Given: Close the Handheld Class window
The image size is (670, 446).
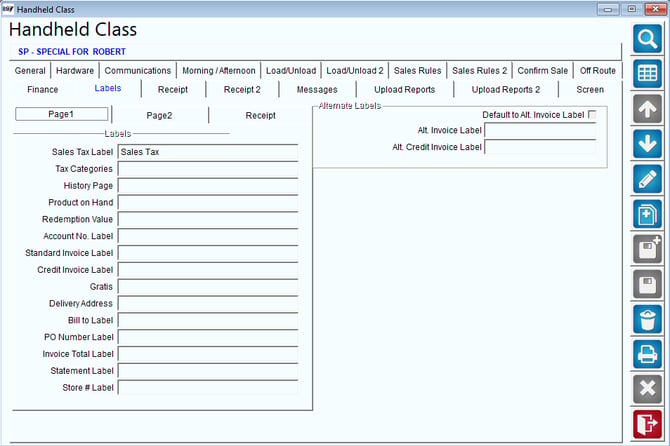Looking at the screenshot, I should (655, 9).
